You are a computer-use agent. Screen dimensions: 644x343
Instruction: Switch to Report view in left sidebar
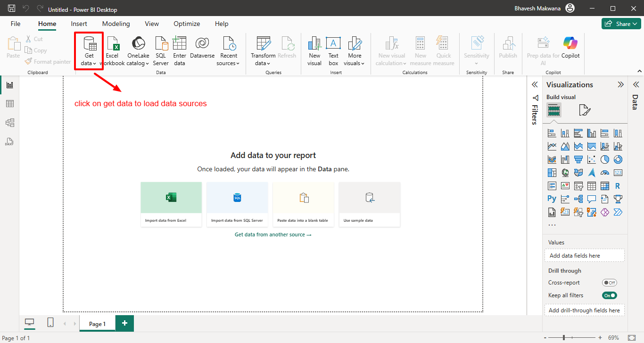[9, 85]
